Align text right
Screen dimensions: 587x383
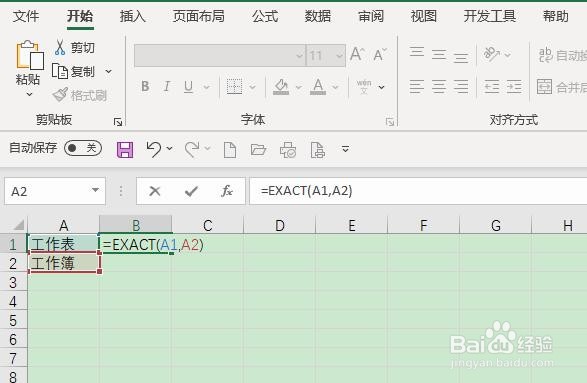461,86
